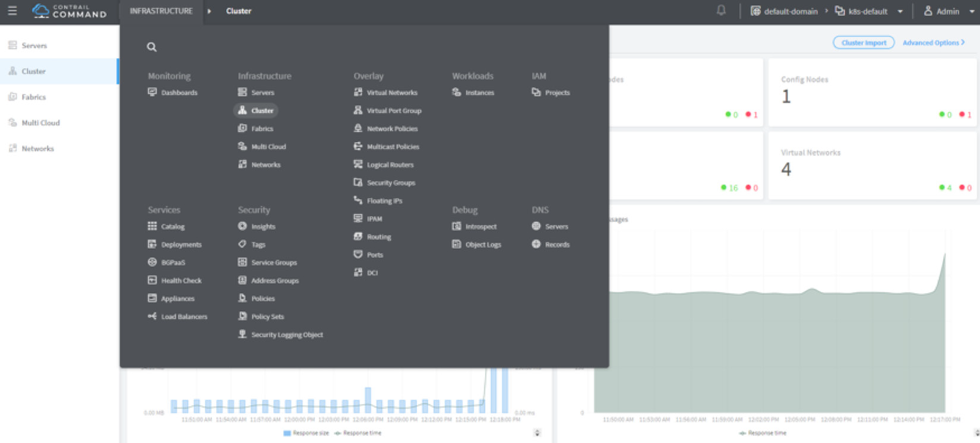Viewport: 980px width, 443px height.
Task: Click the Virtual Networks icon in Overlay
Action: [358, 92]
